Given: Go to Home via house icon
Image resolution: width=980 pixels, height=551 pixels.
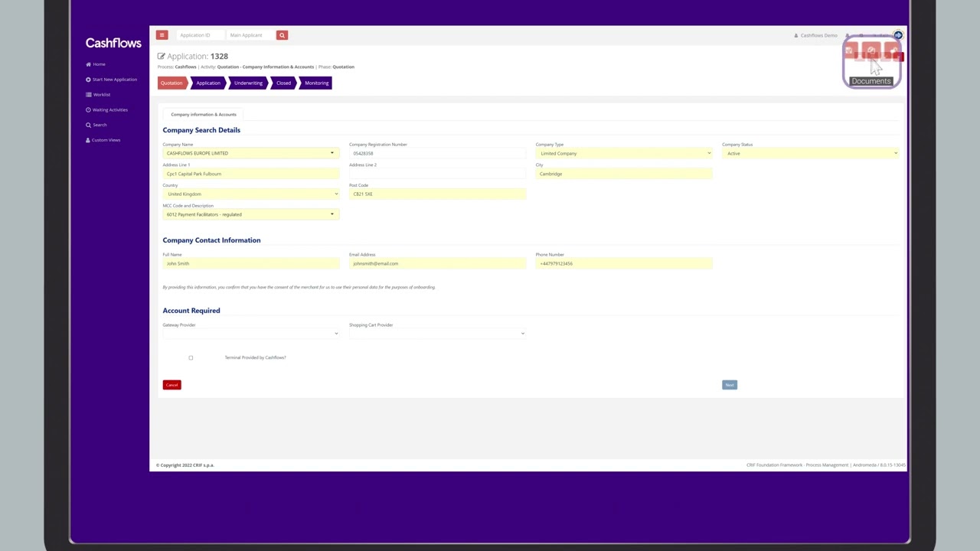Looking at the screenshot, I should tap(89, 64).
